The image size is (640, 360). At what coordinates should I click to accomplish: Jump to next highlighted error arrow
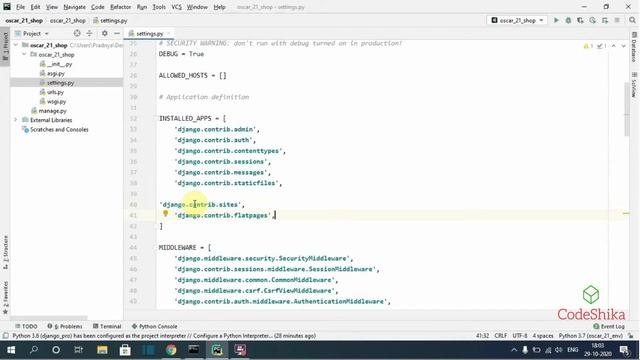(624, 46)
